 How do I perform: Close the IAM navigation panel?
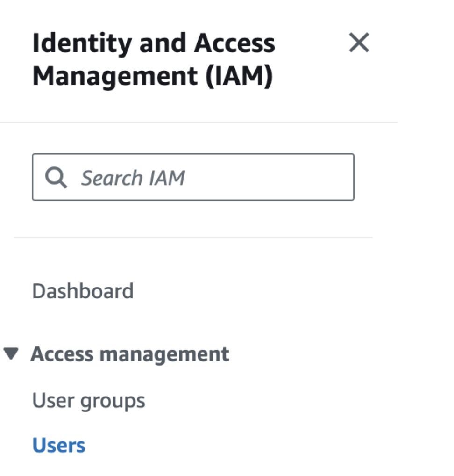click(x=359, y=43)
